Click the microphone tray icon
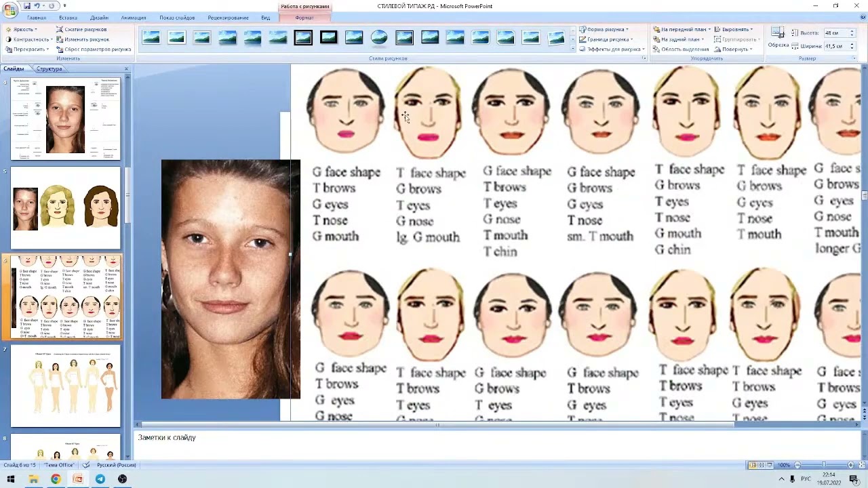868x488 pixels. point(792,479)
